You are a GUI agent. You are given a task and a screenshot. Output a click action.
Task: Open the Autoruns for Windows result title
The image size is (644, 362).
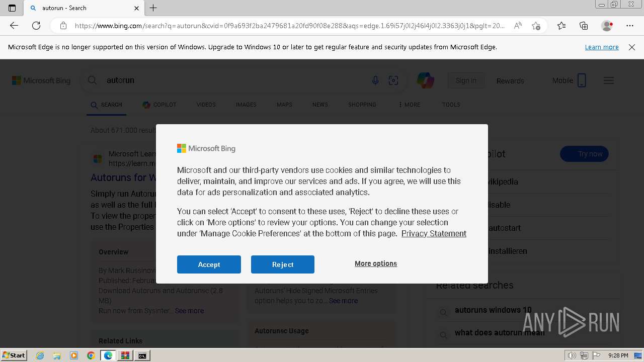[123, 177]
